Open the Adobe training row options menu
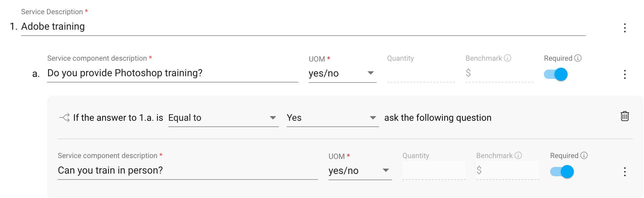Screen dimensions: 644x198 tap(625, 28)
